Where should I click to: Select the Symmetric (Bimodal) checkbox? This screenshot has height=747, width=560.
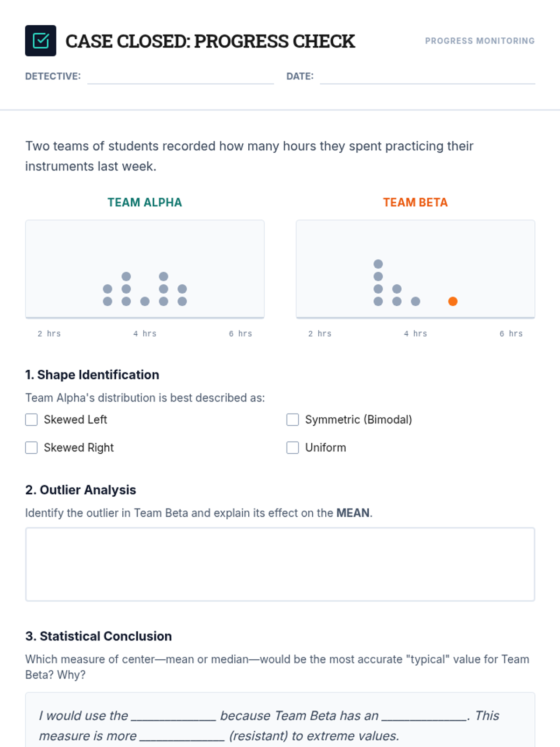point(293,420)
